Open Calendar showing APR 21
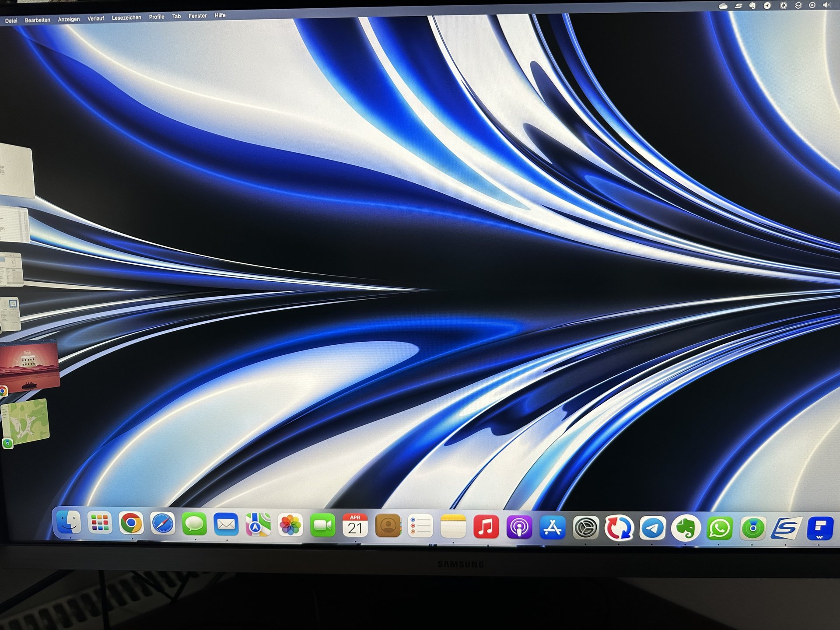 point(355,526)
